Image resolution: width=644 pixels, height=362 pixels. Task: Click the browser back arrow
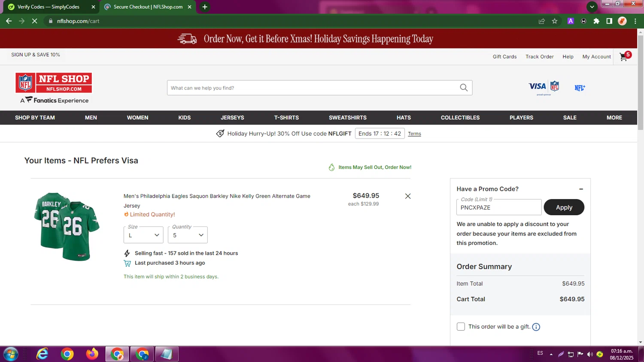pyautogui.click(x=9, y=21)
